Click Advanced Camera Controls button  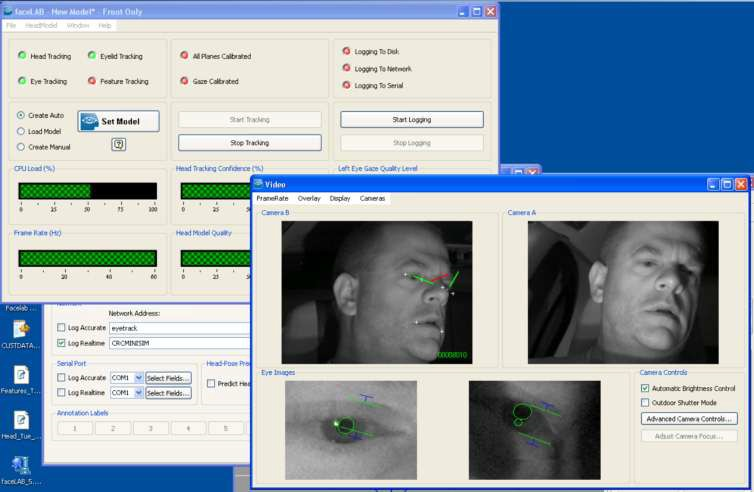(689, 419)
